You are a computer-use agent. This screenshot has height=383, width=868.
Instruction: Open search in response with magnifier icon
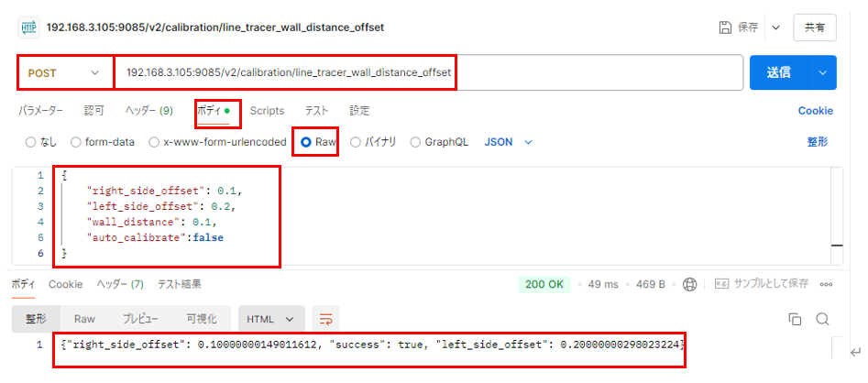tap(822, 319)
